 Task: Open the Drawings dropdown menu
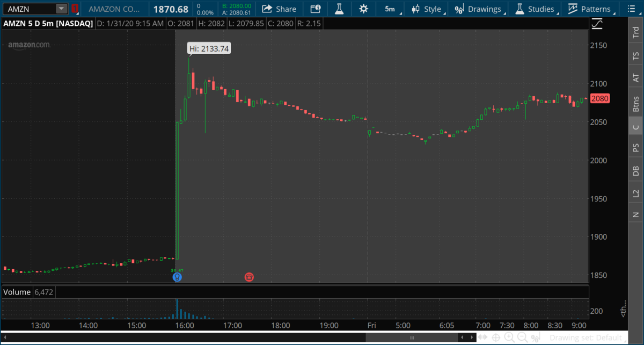(479, 9)
